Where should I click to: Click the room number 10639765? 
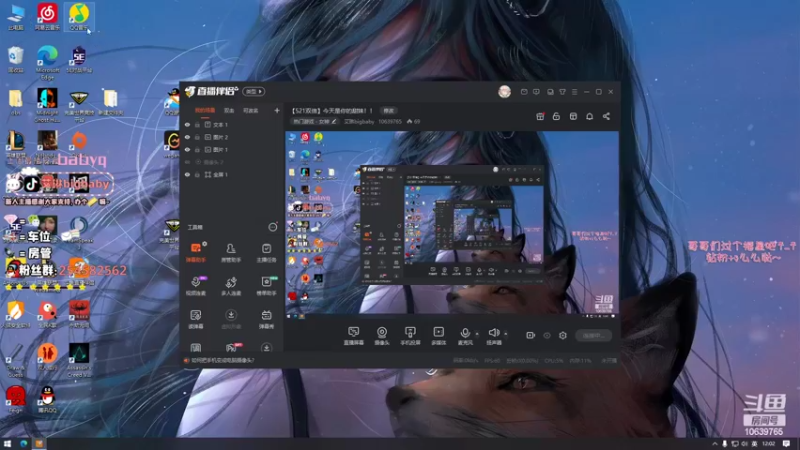click(x=390, y=121)
